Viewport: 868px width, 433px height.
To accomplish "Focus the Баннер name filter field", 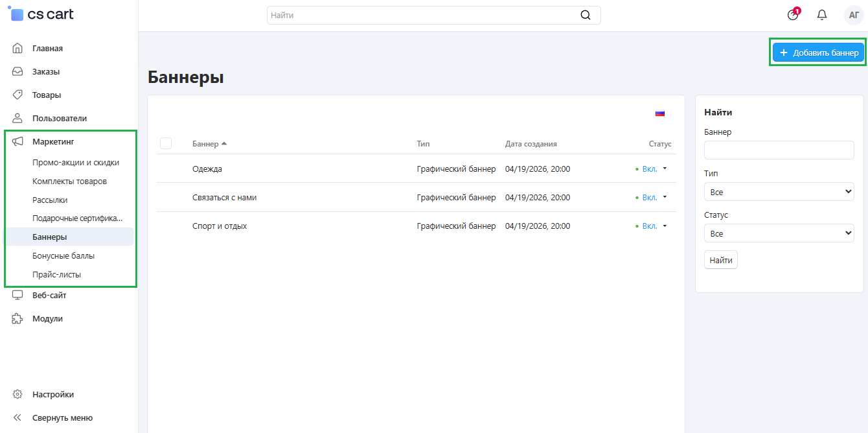I will click(779, 150).
